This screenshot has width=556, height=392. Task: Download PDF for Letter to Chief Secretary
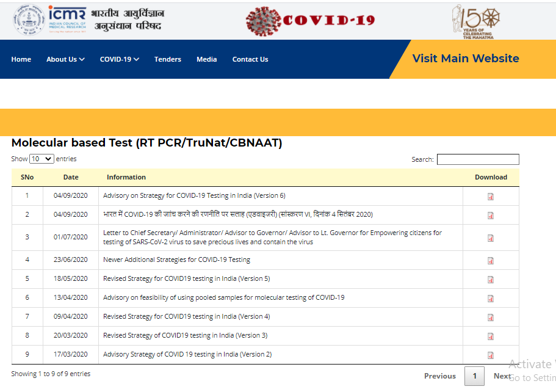(x=491, y=238)
